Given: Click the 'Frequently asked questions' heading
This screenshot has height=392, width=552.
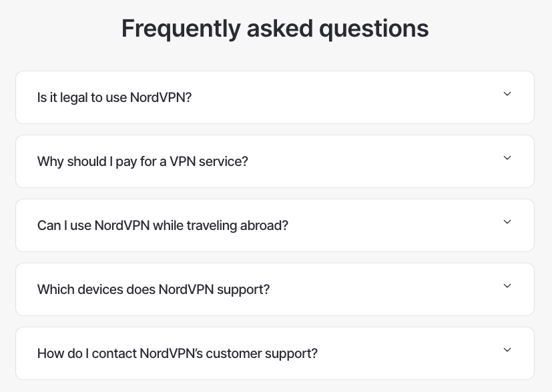Looking at the screenshot, I should coord(275,28).
